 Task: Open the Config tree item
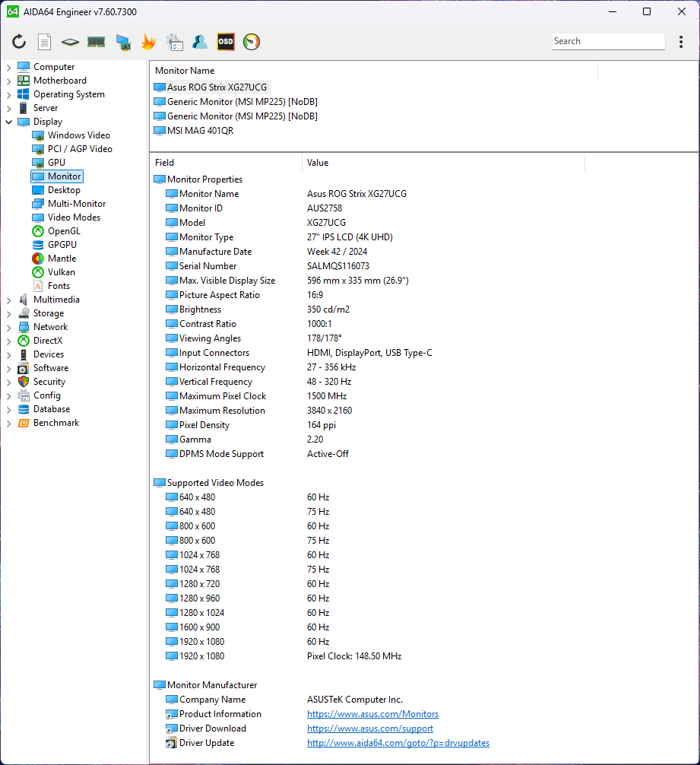click(x=40, y=395)
